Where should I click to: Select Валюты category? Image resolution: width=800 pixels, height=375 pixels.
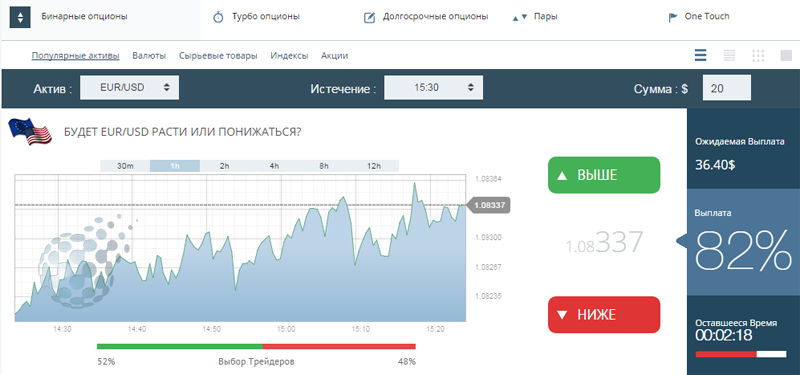tap(149, 56)
